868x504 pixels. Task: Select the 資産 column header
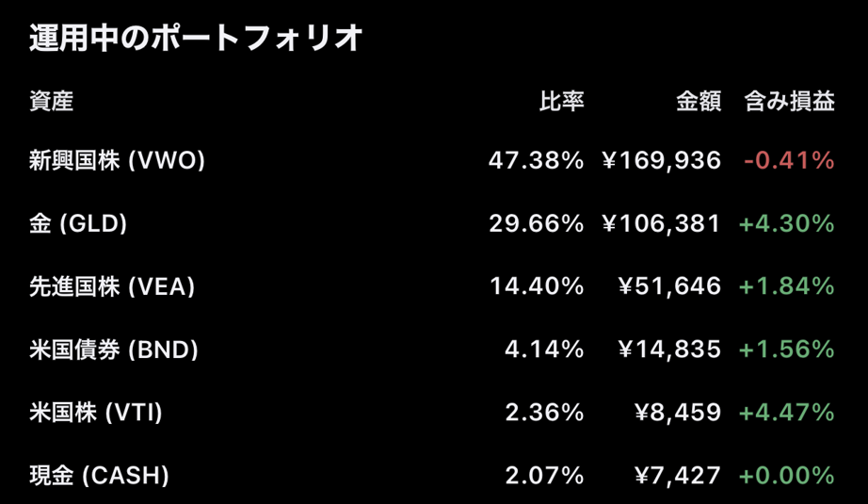click(51, 102)
